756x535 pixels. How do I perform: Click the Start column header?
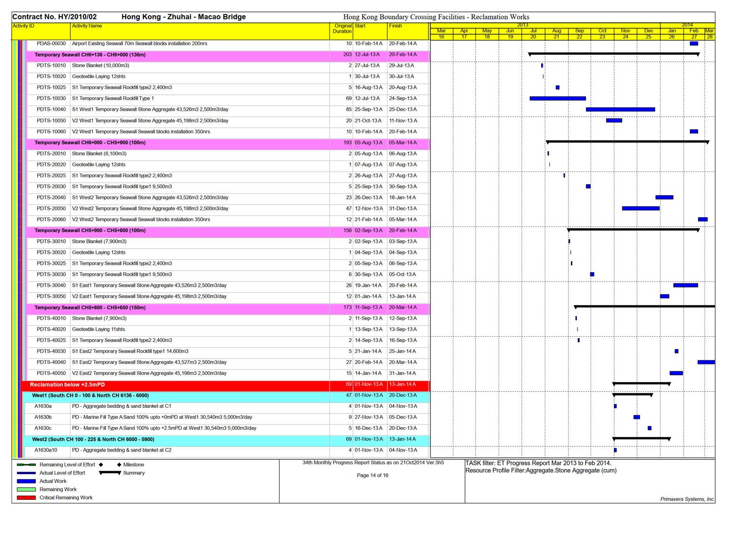pyautogui.click(x=370, y=31)
